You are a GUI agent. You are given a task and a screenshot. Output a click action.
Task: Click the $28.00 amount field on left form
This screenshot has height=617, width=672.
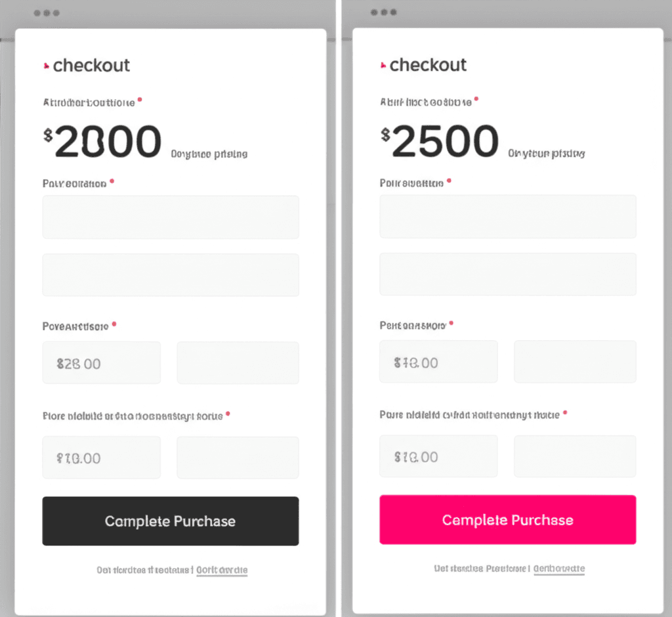101,362
